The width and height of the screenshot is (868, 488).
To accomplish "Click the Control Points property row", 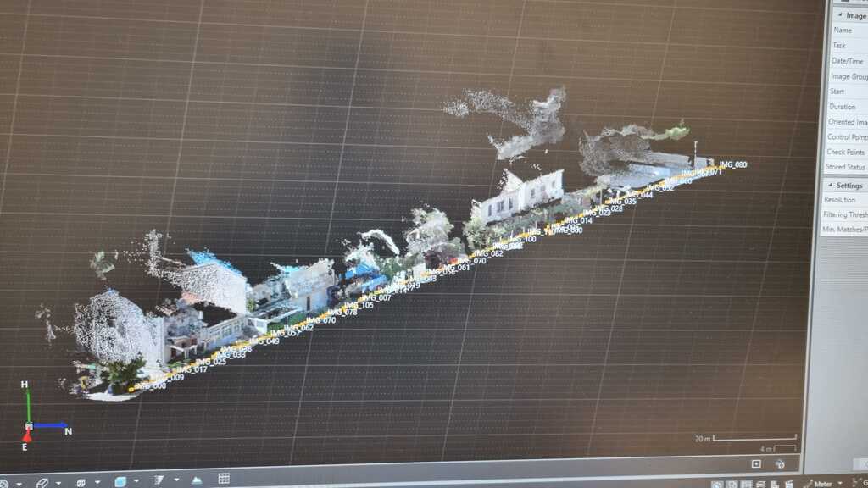I will pyautogui.click(x=846, y=137).
